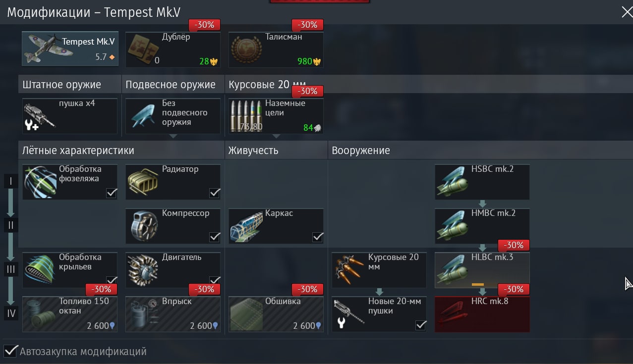Select the Вооружение section header

(x=361, y=150)
